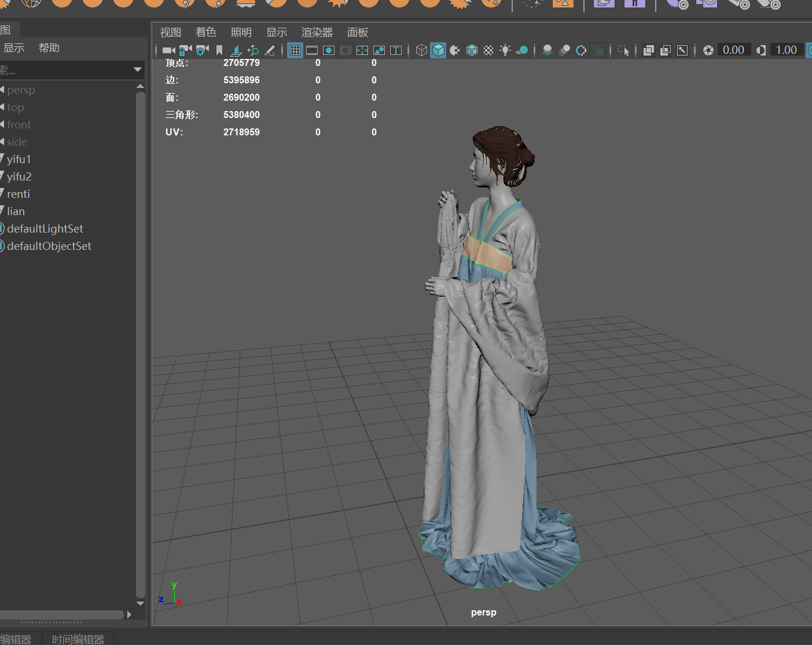Viewport: 812px width, 645px height.
Task: Click the X-Ray Active Components icon
Action: click(666, 50)
